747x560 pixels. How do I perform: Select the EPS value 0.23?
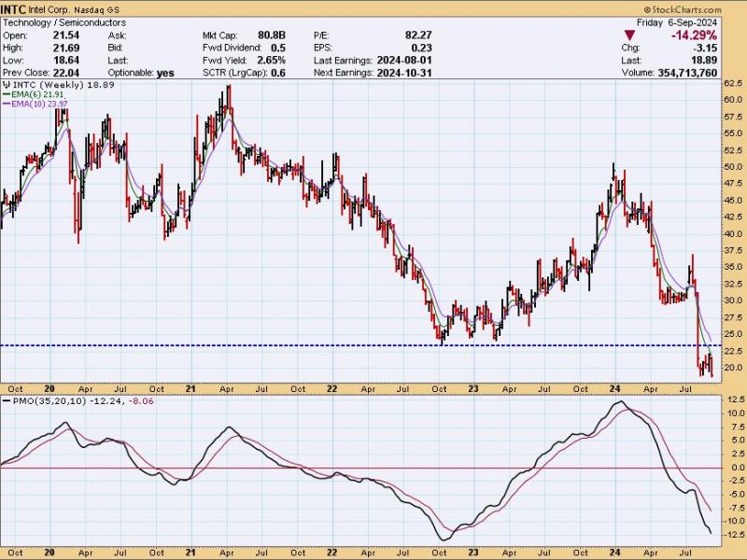422,48
